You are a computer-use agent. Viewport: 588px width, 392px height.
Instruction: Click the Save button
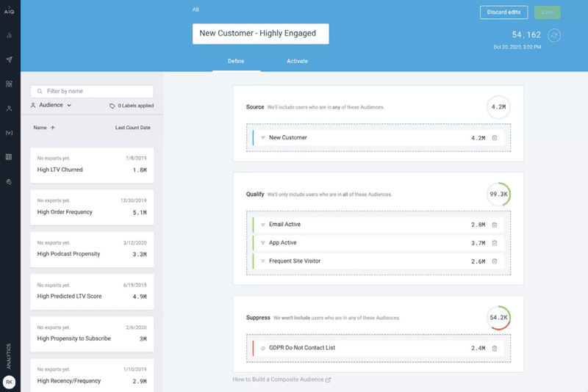547,12
